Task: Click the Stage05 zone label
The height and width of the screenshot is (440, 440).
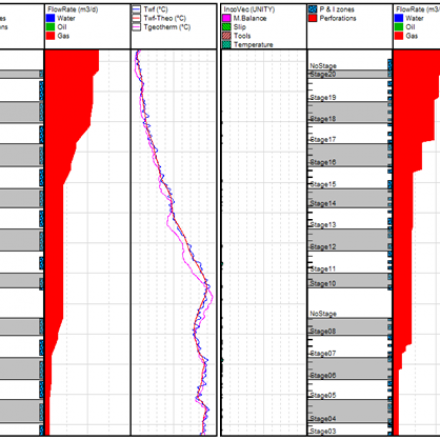Action: point(323,395)
